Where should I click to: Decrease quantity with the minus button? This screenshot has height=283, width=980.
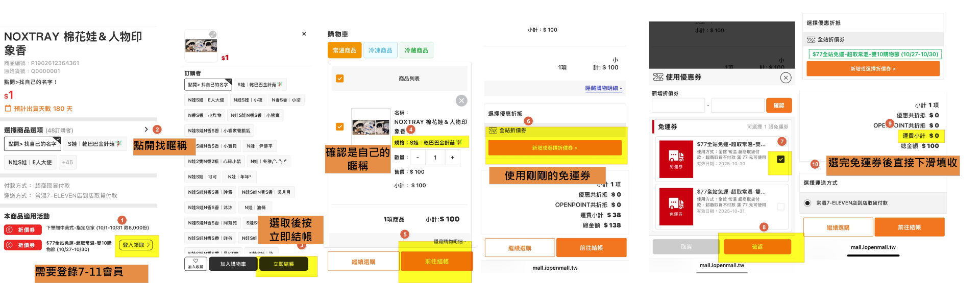[418, 158]
